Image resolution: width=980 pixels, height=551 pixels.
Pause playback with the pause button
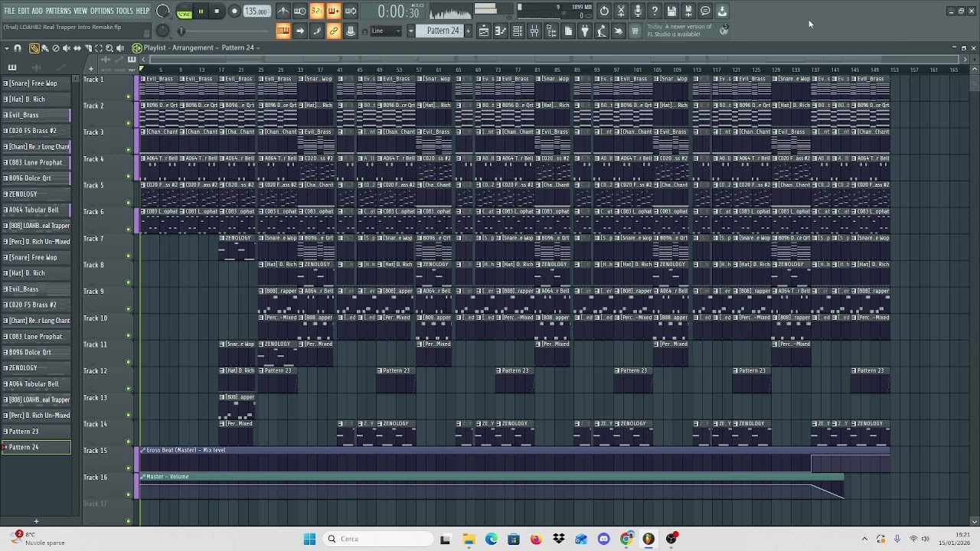[201, 11]
